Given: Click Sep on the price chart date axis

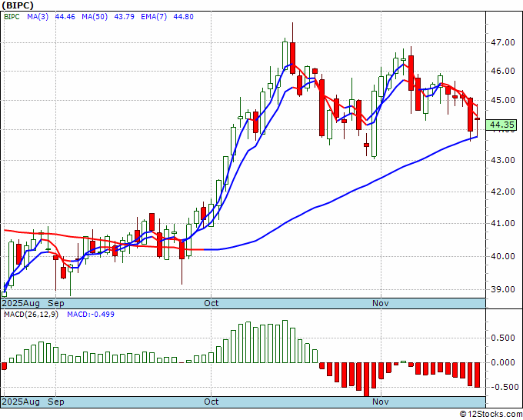Looking at the screenshot, I should point(56,303).
